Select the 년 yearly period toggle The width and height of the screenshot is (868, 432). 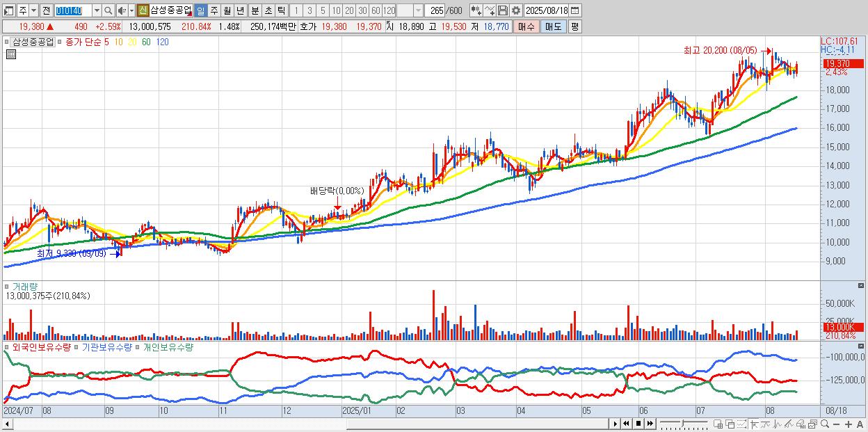240,10
